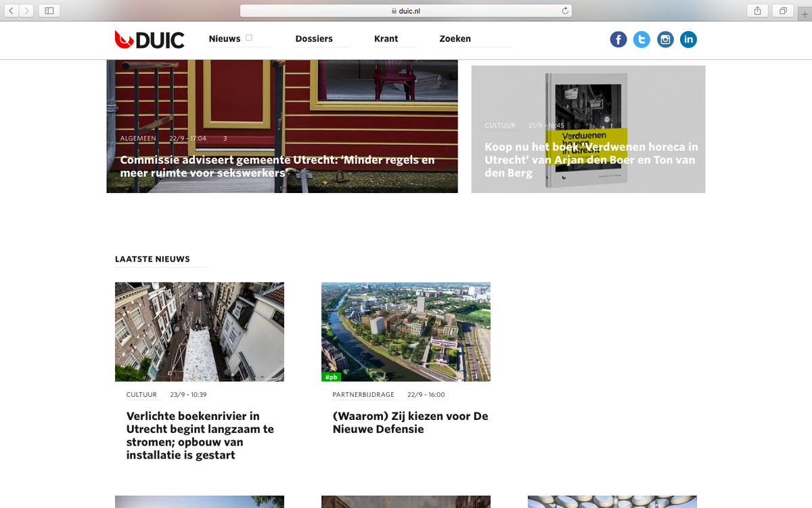
Task: Go back with Safari's back arrow
Action: 12,10
